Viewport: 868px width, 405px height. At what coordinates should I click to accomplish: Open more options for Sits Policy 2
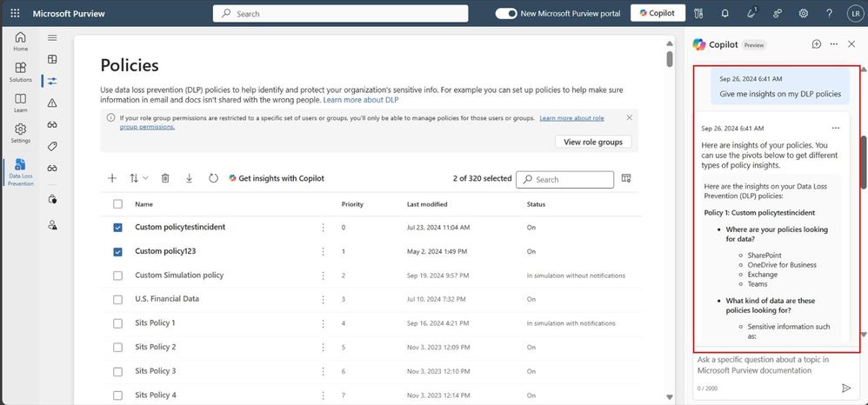pyautogui.click(x=324, y=348)
